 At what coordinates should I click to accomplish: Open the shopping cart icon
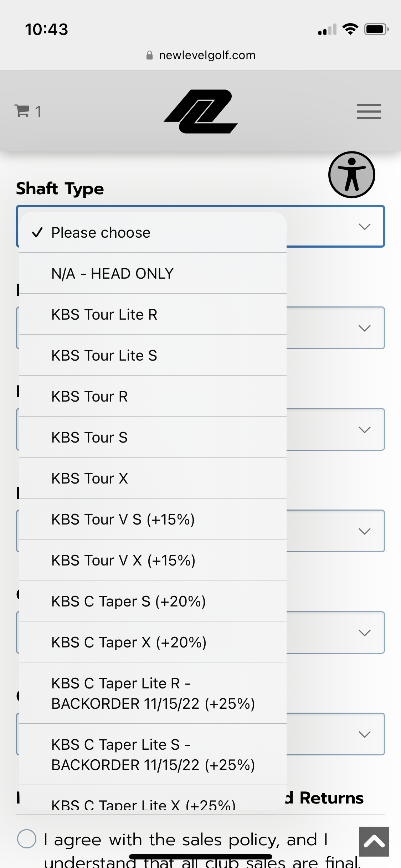point(22,111)
